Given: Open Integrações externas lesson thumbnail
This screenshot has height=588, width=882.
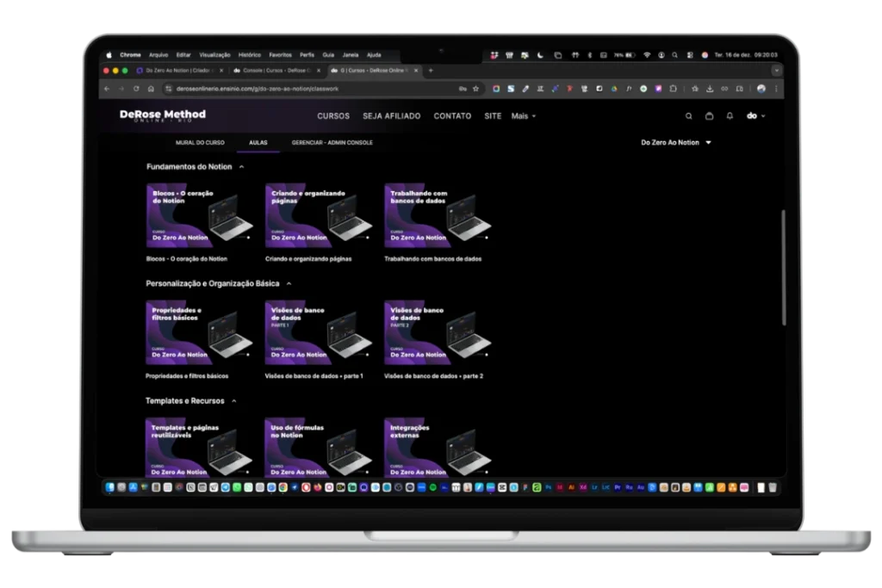Looking at the screenshot, I should [438, 448].
